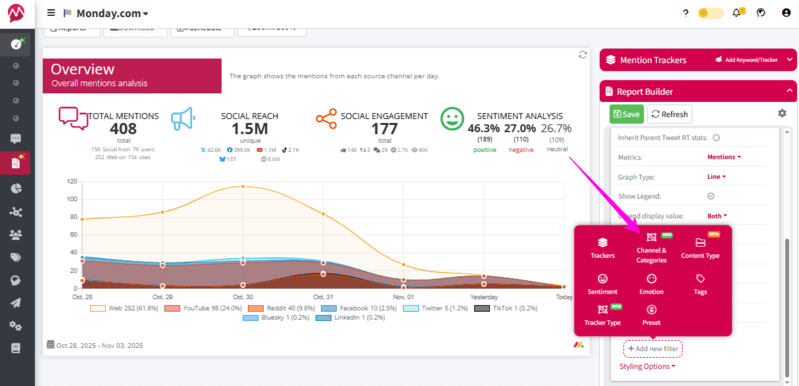Expand the Mention Trackers panel chevron
Image resolution: width=799 pixels, height=386 pixels.
789,60
